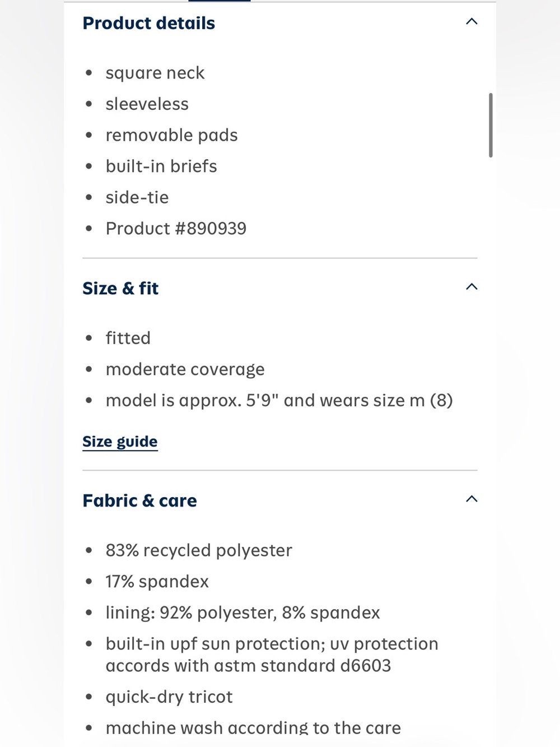Click the model height and size line
The width and height of the screenshot is (560, 747).
[x=279, y=401]
